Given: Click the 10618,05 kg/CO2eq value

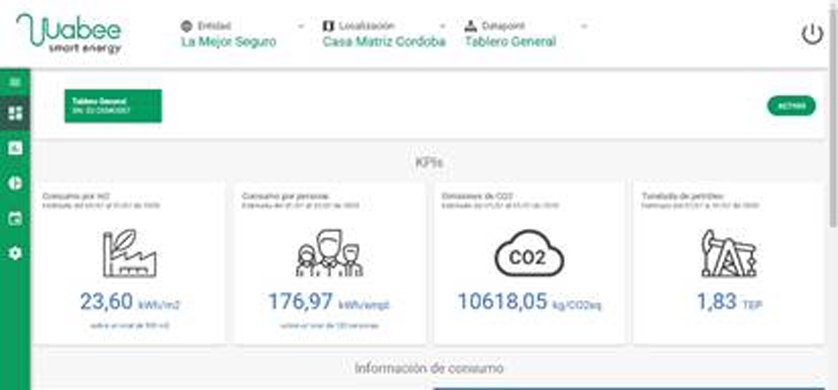Looking at the screenshot, I should pos(529,302).
